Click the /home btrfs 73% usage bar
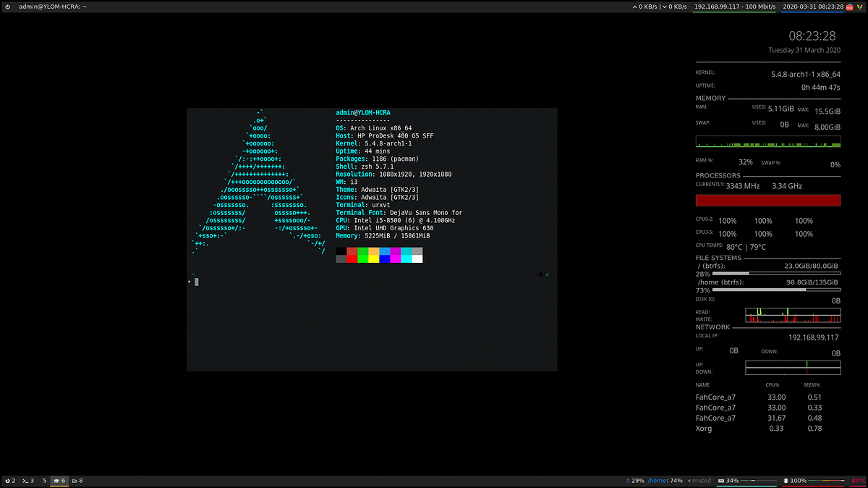Screen dimensions: 868x488 click(x=777, y=290)
